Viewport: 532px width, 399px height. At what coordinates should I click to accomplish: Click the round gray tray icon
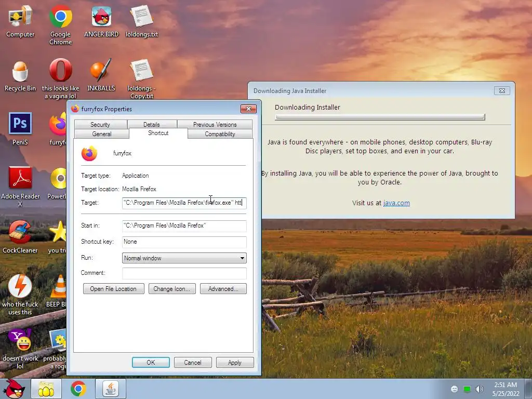point(455,389)
